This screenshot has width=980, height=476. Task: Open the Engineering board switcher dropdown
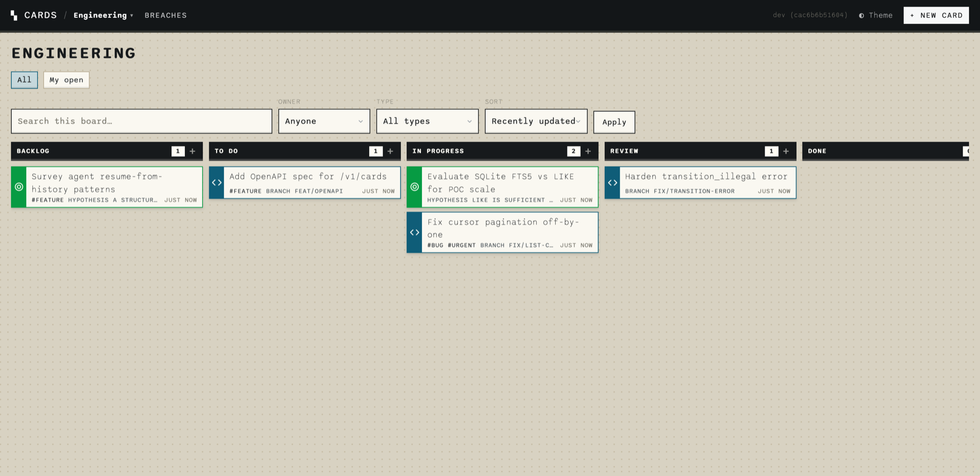click(104, 15)
